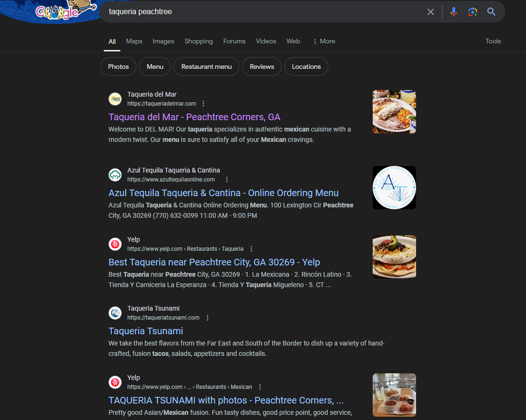Start voice search with microphone icon

coord(453,12)
